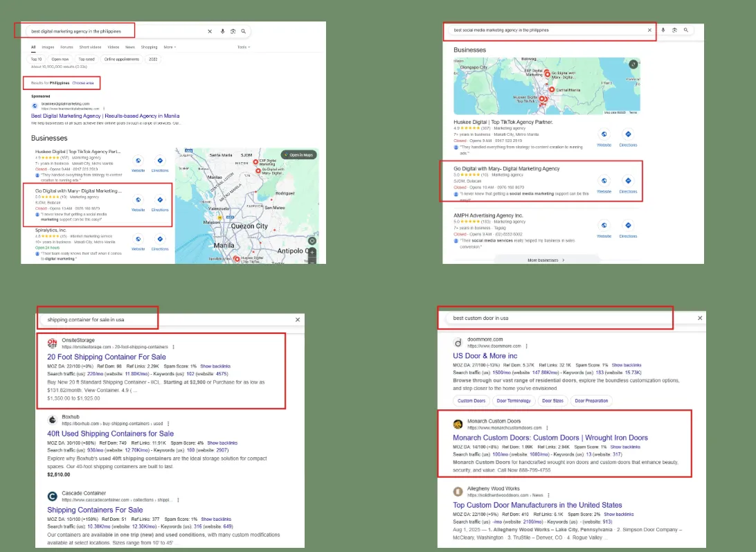Click the locate-me icon on Manila map
Screen dimensions: 756x552
click(312, 241)
